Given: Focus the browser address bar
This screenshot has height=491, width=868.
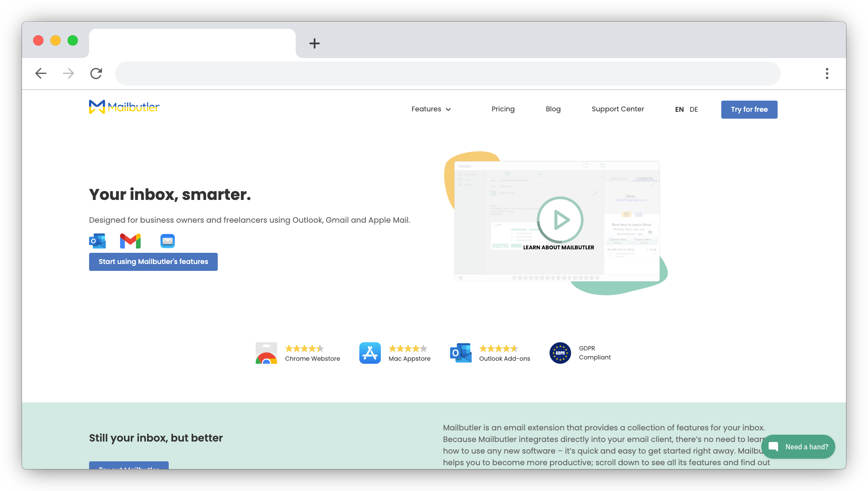Looking at the screenshot, I should pos(448,74).
